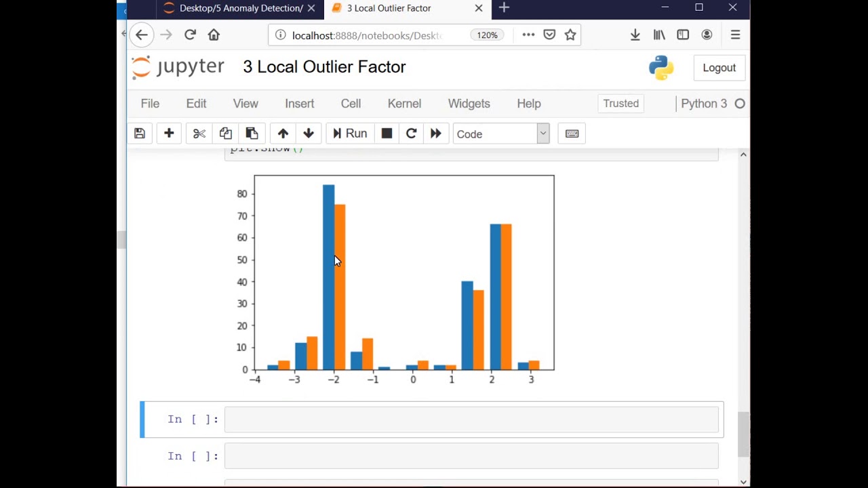The width and height of the screenshot is (868, 488).
Task: Copy selected cells icon
Action: click(225, 134)
